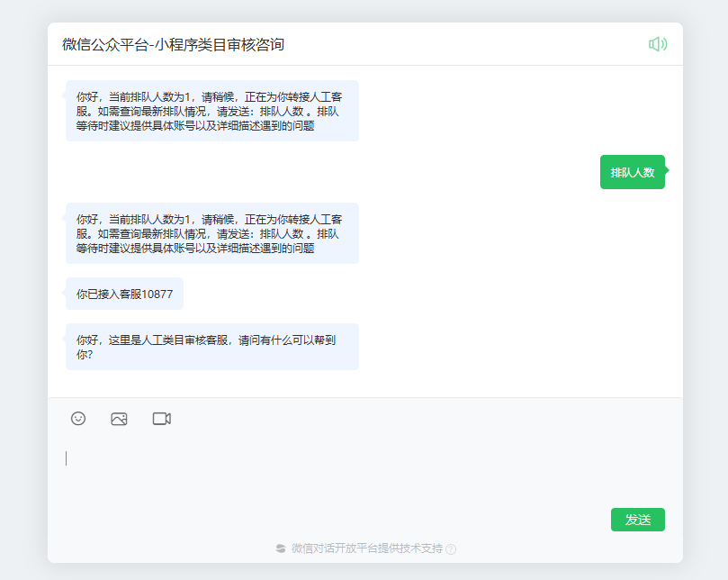Click the send image icon
The height and width of the screenshot is (580, 728).
120,419
